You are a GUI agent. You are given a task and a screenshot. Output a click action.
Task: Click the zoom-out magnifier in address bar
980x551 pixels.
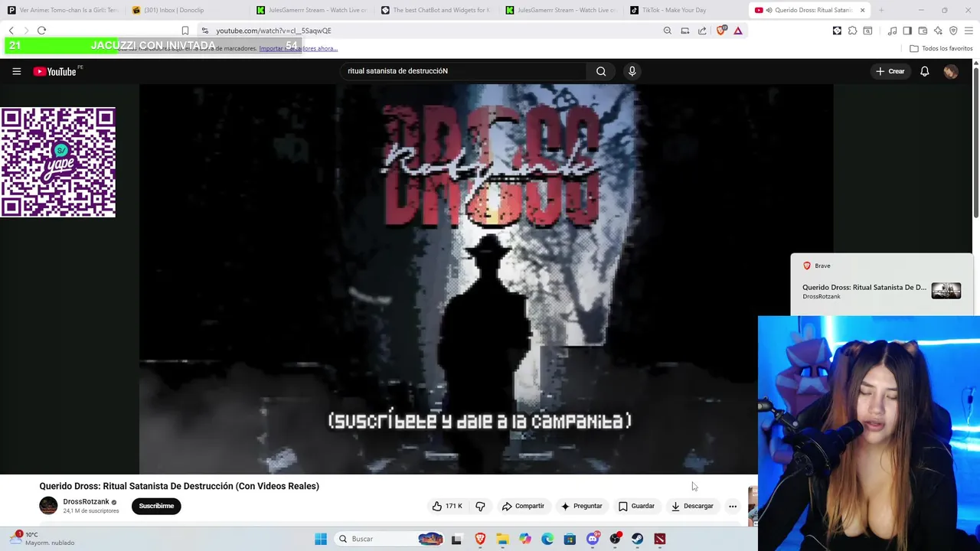tap(668, 31)
